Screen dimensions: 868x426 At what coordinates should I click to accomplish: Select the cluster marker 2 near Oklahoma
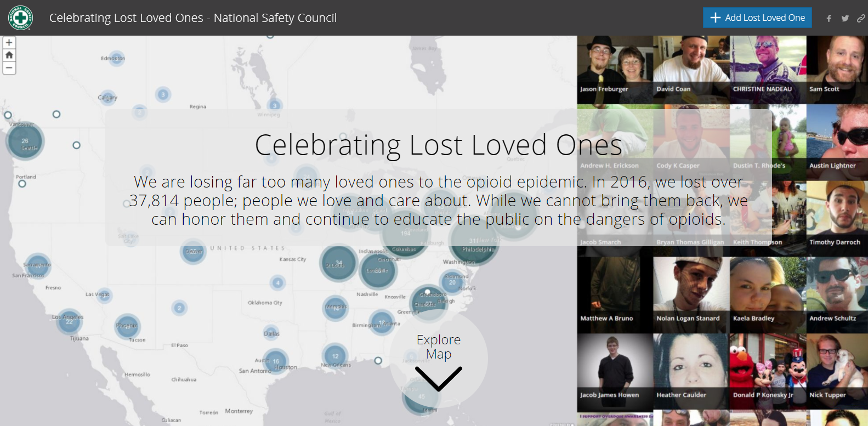pos(179,308)
